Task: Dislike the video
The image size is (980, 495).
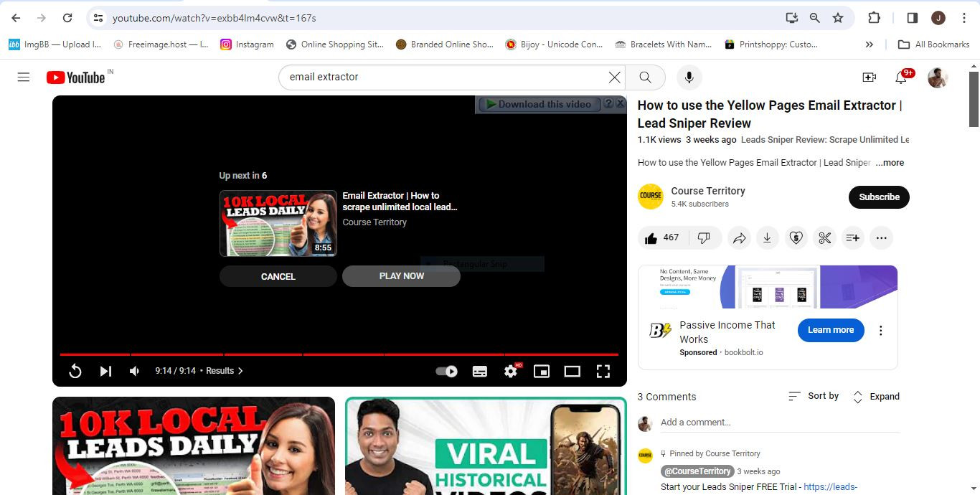Action: coord(705,237)
